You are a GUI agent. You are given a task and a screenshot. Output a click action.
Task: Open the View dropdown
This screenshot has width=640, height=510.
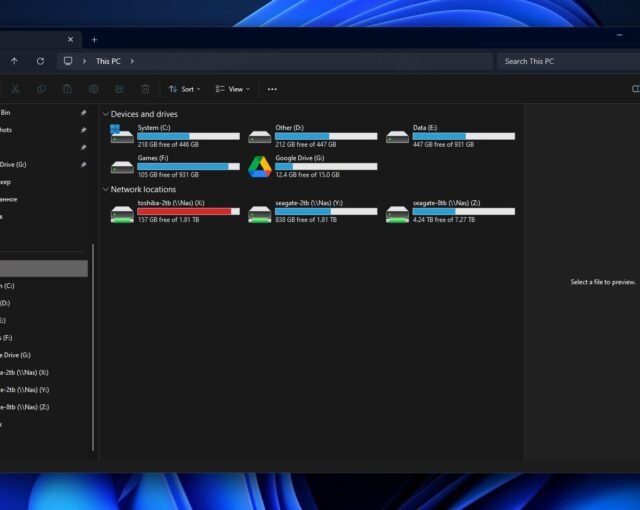(x=232, y=89)
